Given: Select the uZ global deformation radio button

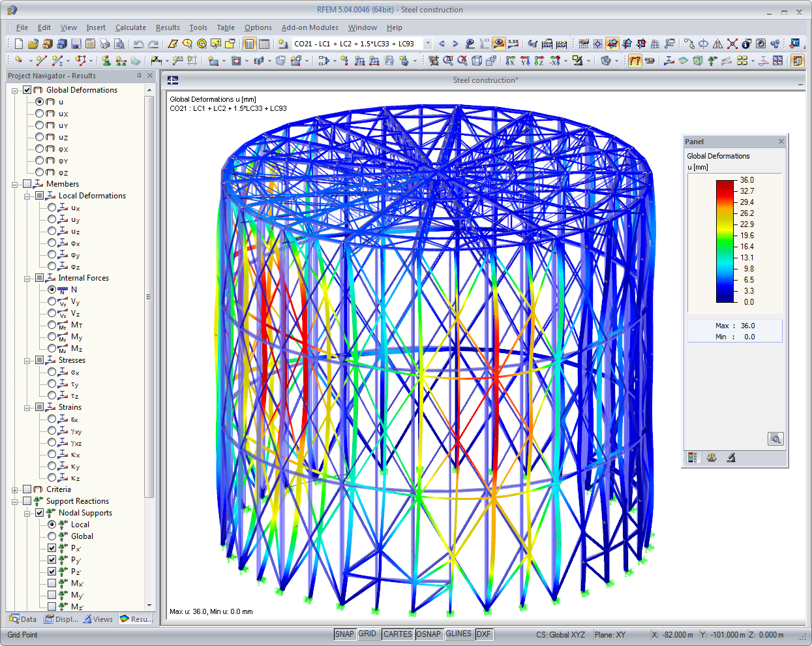Looking at the screenshot, I should coord(41,137).
